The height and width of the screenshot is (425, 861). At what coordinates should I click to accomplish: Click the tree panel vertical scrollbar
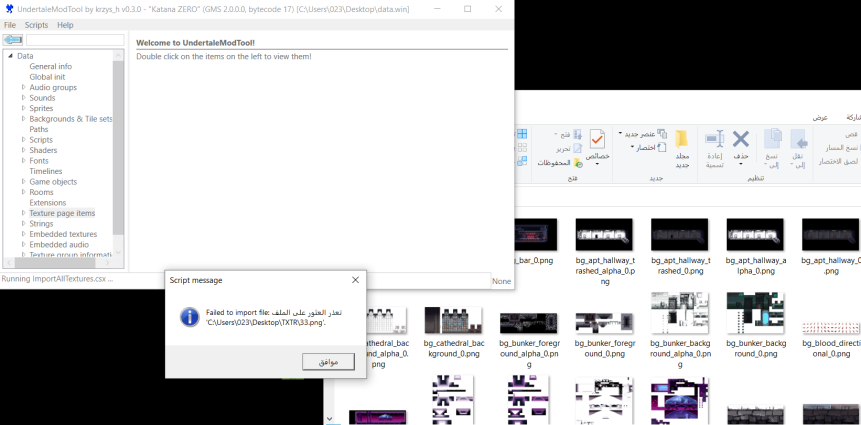pyautogui.click(x=118, y=147)
